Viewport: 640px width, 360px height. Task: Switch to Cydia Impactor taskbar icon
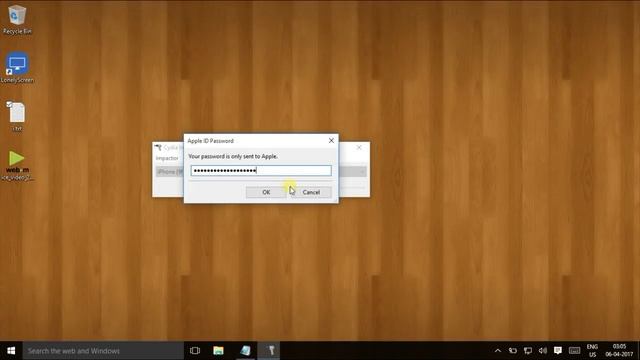pos(270,351)
